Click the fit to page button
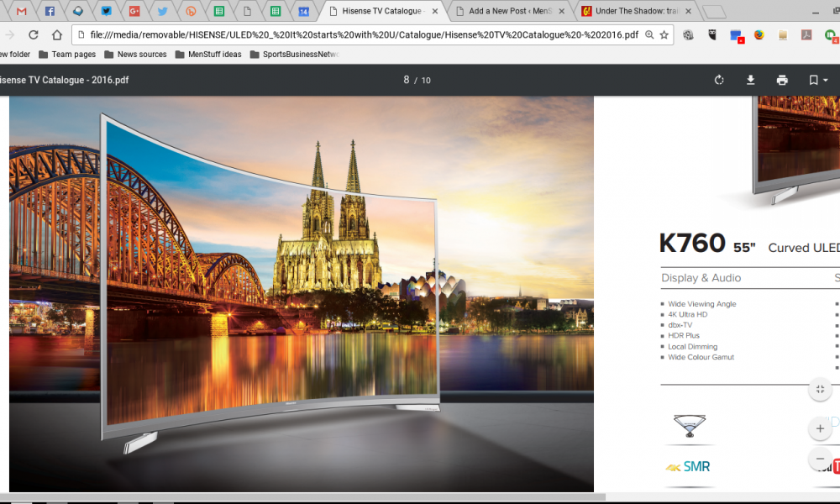840x504 pixels. [x=819, y=389]
